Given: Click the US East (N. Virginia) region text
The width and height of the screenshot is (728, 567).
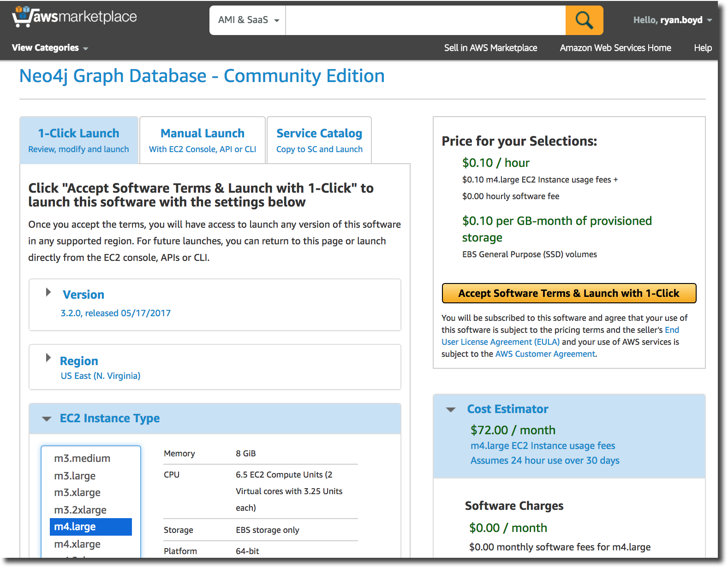Looking at the screenshot, I should [101, 376].
